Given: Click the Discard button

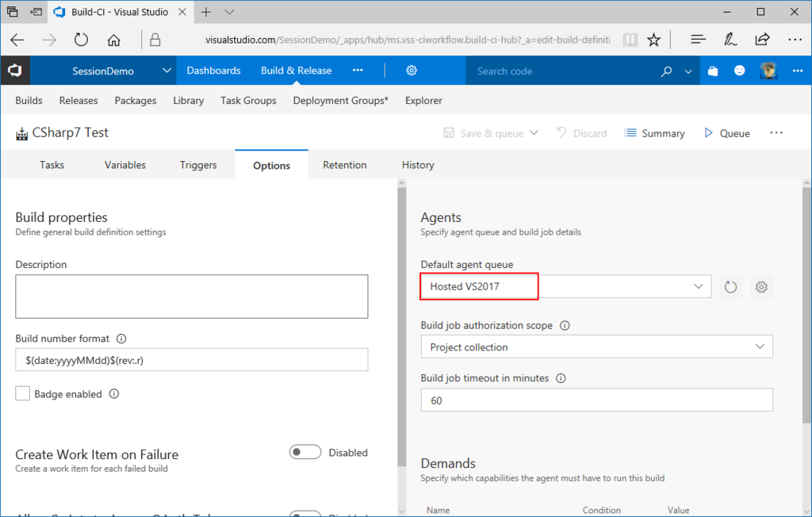Looking at the screenshot, I should [581, 133].
